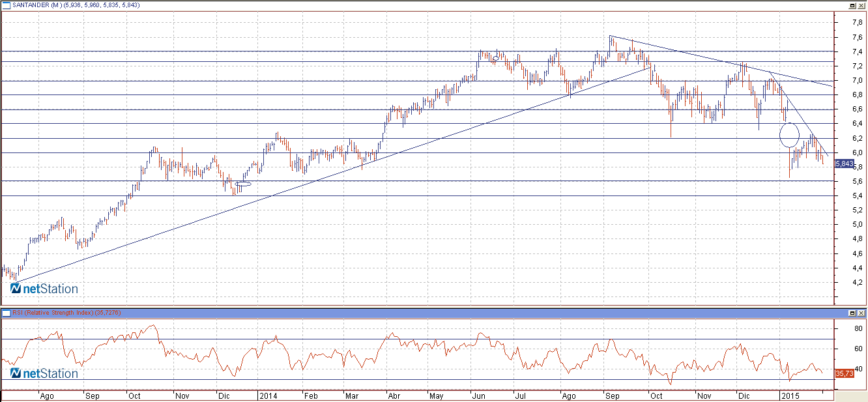This screenshot has height=402, width=868.
Task: Click the 7,8 price axis label
Action: coord(858,23)
